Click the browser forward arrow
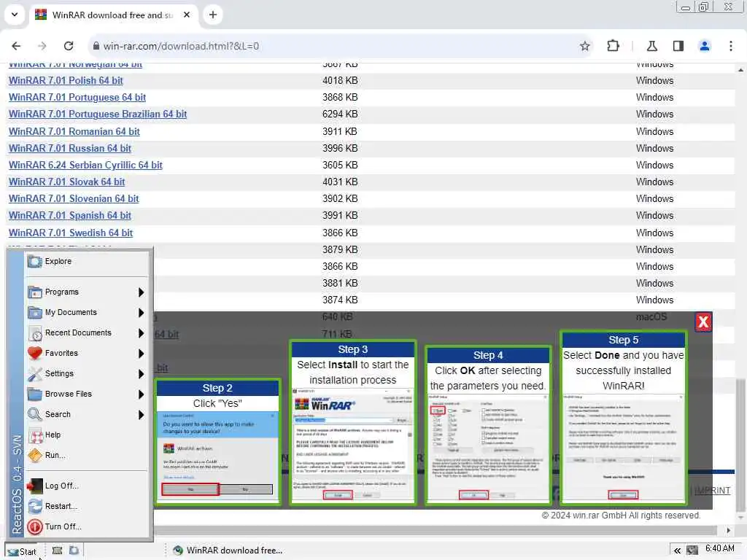Screen dimensions: 747x560 click(x=42, y=46)
